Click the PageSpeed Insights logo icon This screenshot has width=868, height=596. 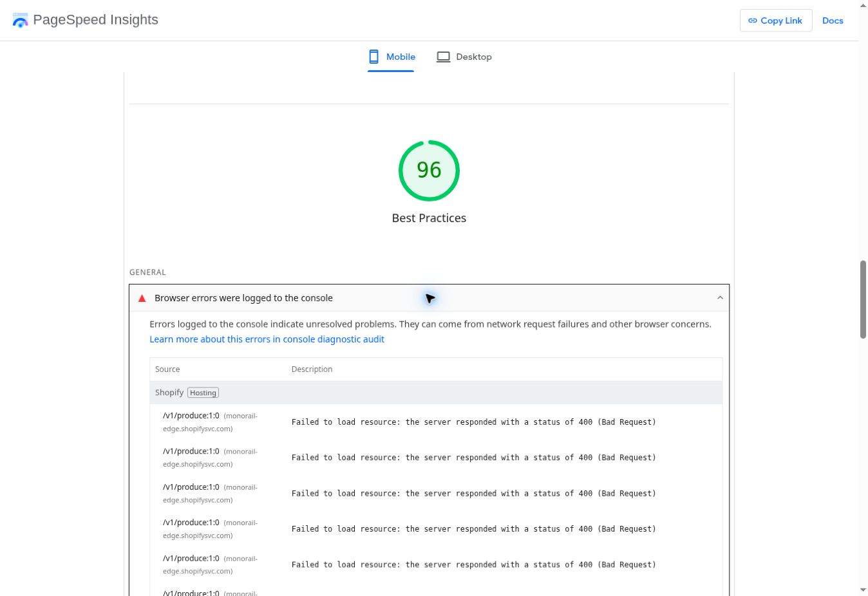click(20, 21)
